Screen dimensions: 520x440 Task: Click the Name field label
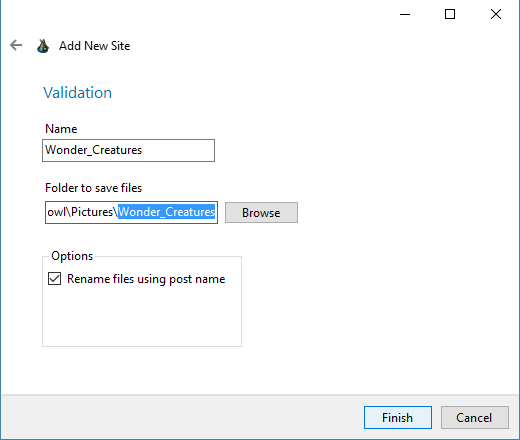(61, 129)
